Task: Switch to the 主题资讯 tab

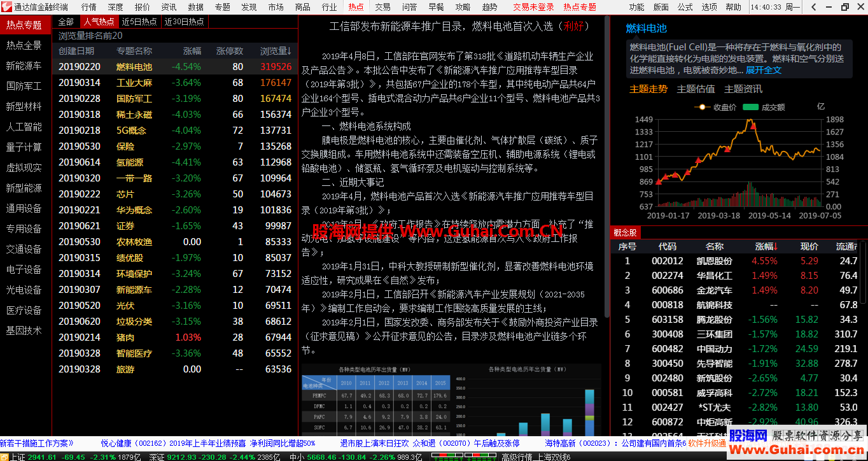Action: (x=743, y=89)
